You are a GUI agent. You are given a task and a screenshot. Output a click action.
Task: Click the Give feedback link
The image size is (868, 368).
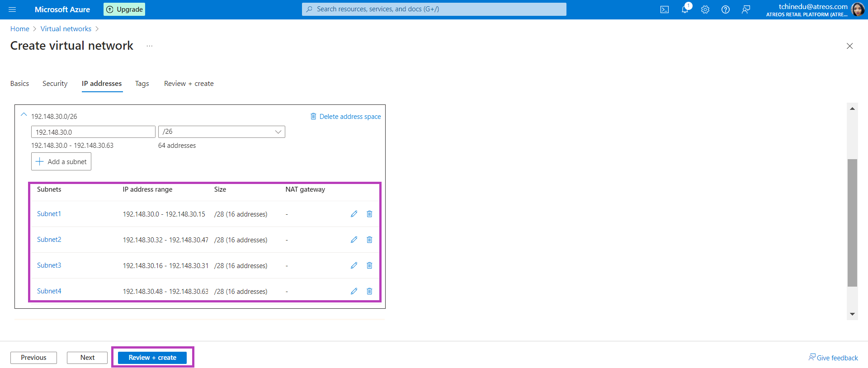point(833,358)
